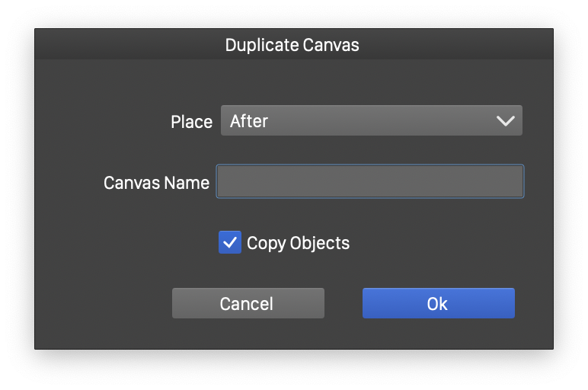This screenshot has width=588, height=390.
Task: Select the "Duplicate Canvas" dialog heading text
Action: tap(292, 45)
